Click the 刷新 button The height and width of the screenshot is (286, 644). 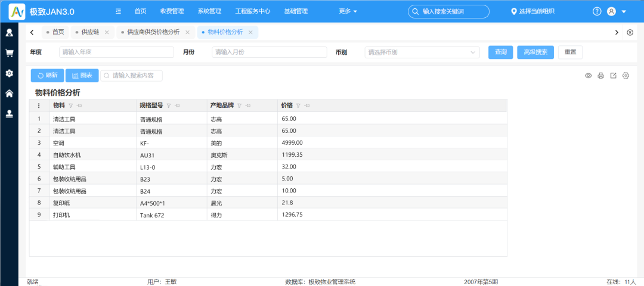tap(47, 76)
